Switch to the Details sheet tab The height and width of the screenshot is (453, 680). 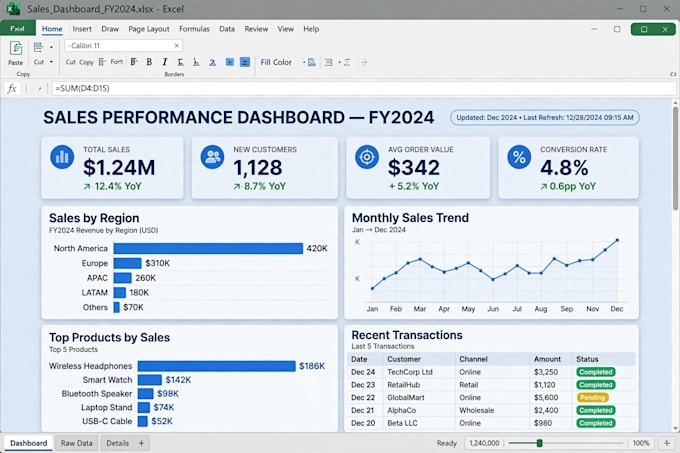[x=118, y=443]
